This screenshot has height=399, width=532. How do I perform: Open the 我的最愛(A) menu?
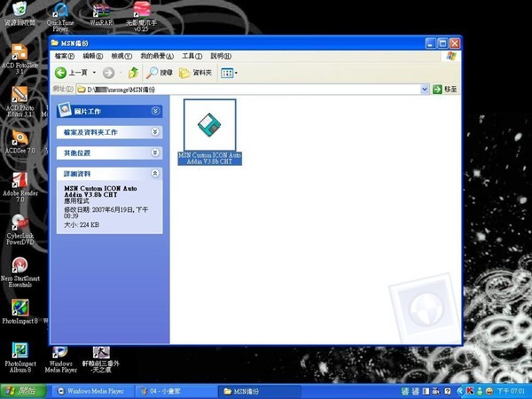point(157,56)
